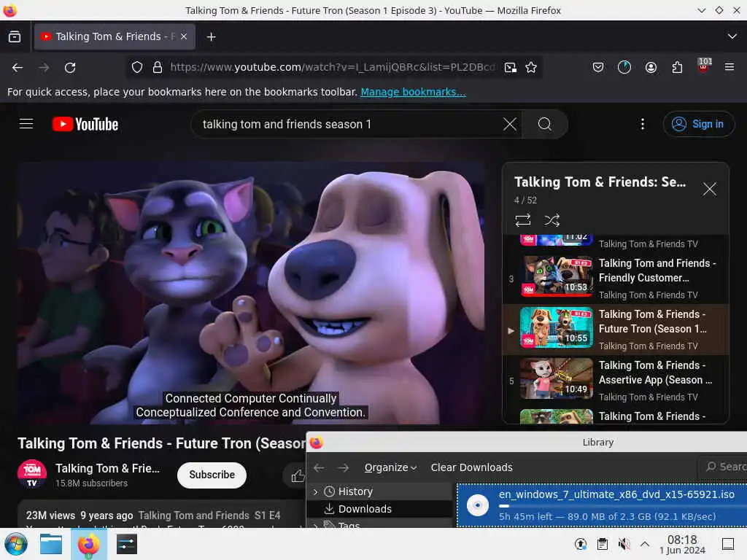747x560 pixels.
Task: Click Clear Downloads in Library
Action: point(472,467)
